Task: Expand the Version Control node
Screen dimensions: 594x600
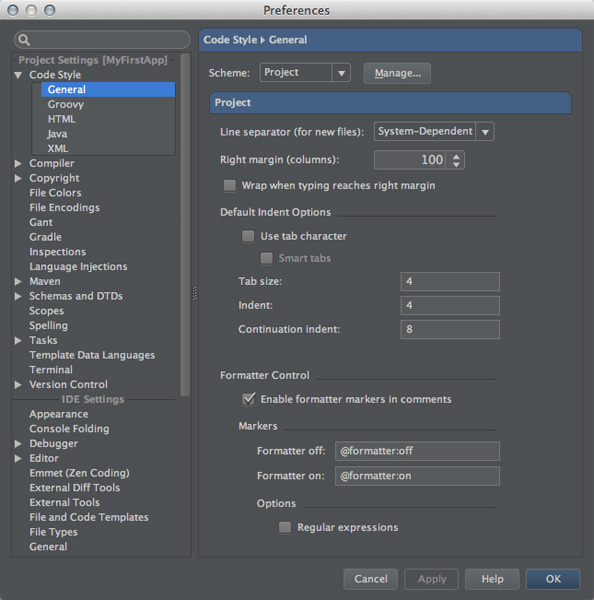Action: [18, 385]
